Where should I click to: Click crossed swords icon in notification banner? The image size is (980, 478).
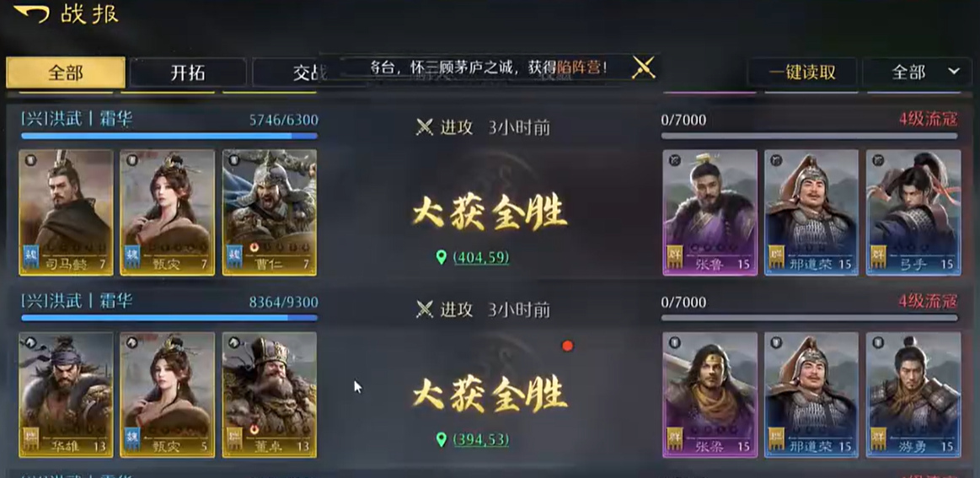643,67
